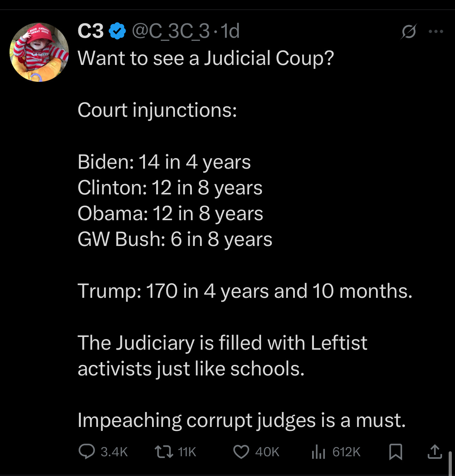
Task: Open the C3 profile picture
Action: [39, 52]
